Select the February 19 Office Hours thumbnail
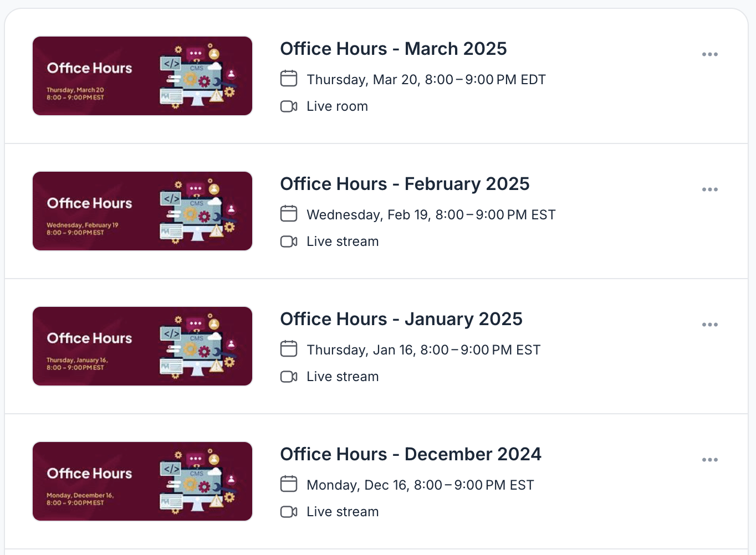The height and width of the screenshot is (555, 756). 142,211
